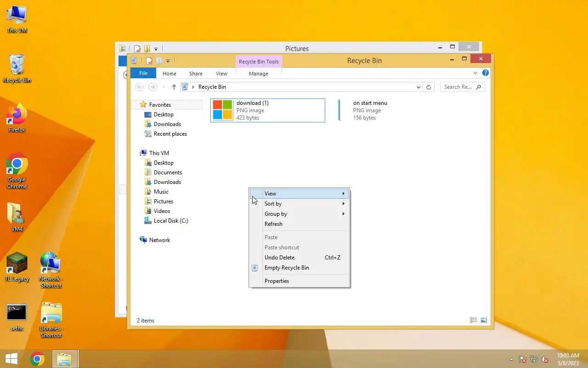Select Downloads under Favorites
Image resolution: width=588 pixels, height=368 pixels.
click(167, 124)
